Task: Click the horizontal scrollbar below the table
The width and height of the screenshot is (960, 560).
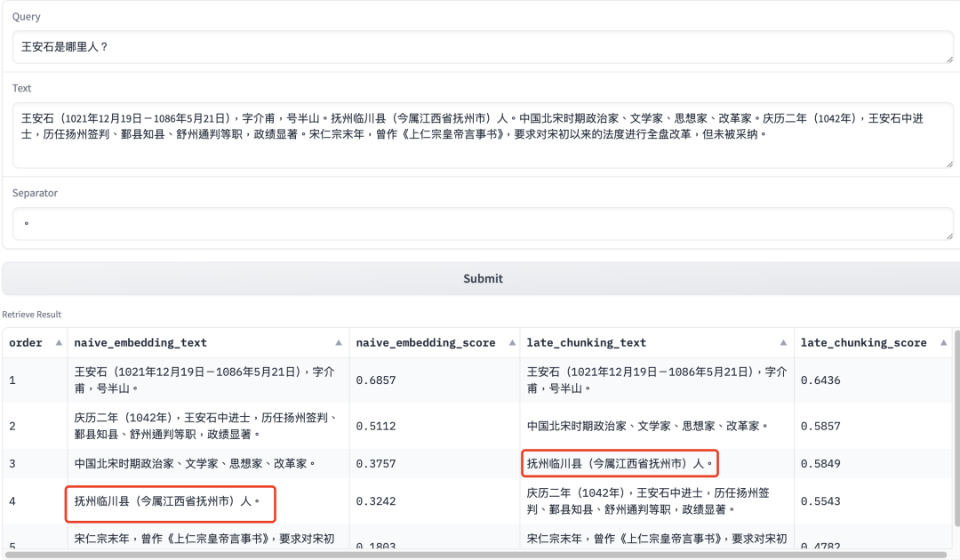Action: click(480, 553)
